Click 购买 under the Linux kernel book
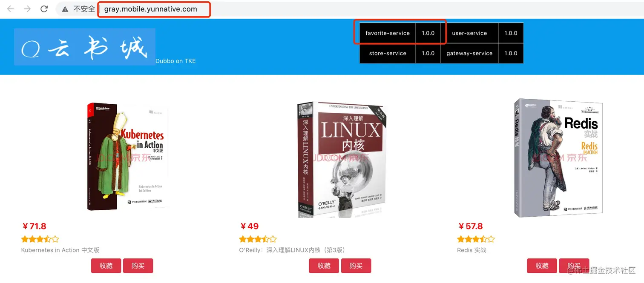The width and height of the screenshot is (644, 283). click(x=356, y=266)
